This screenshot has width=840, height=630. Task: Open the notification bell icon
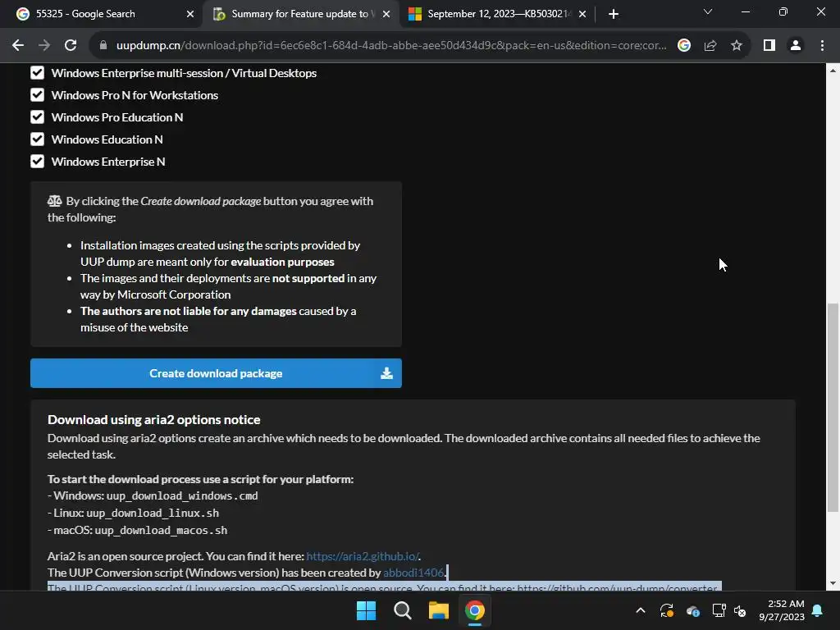click(818, 610)
